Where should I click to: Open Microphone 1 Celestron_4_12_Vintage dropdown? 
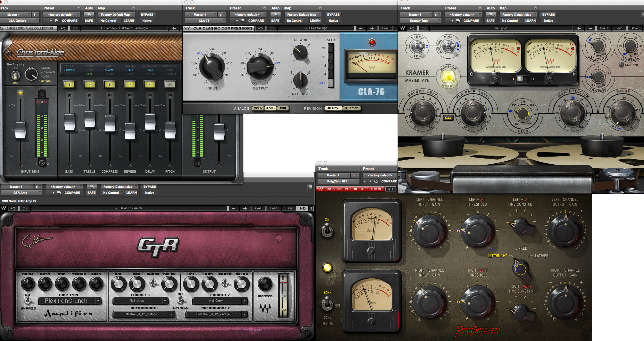[x=143, y=314]
